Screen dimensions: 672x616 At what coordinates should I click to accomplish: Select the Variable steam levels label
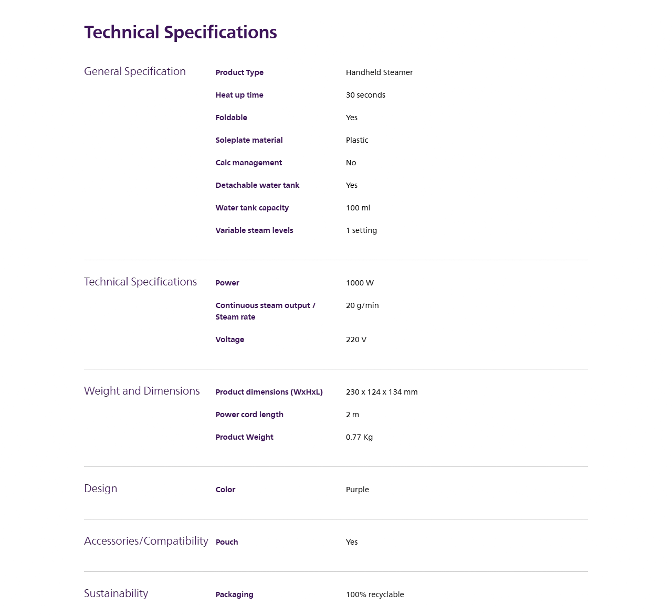(x=254, y=230)
